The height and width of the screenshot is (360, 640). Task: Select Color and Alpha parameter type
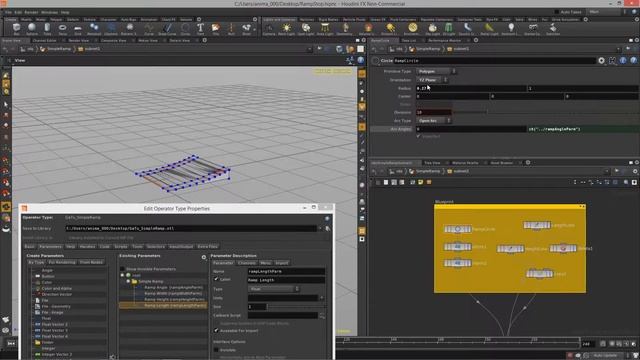click(x=57, y=288)
